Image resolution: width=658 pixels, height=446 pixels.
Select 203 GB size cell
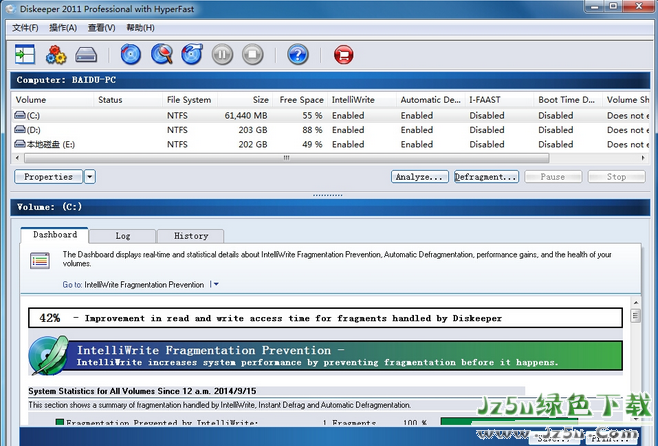[253, 130]
